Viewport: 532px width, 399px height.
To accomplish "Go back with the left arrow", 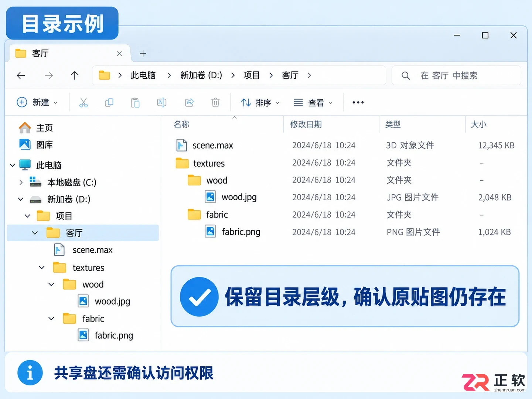I will tap(21, 75).
